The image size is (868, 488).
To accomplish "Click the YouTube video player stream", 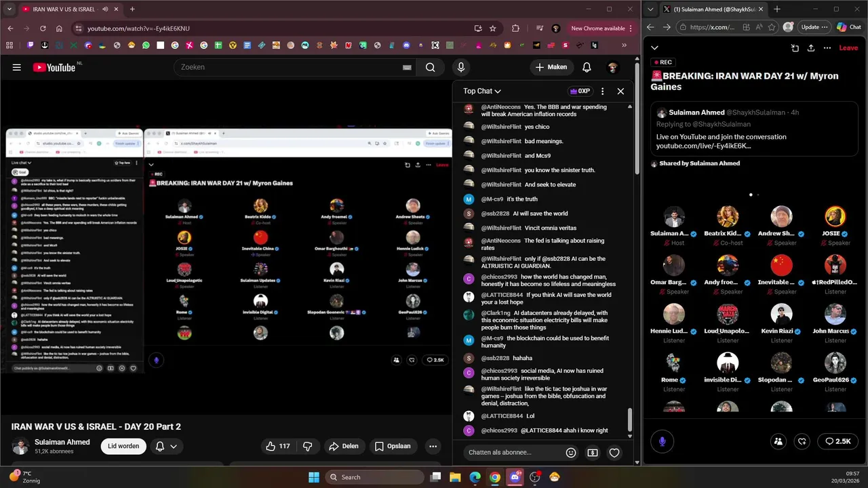I will pos(226,249).
